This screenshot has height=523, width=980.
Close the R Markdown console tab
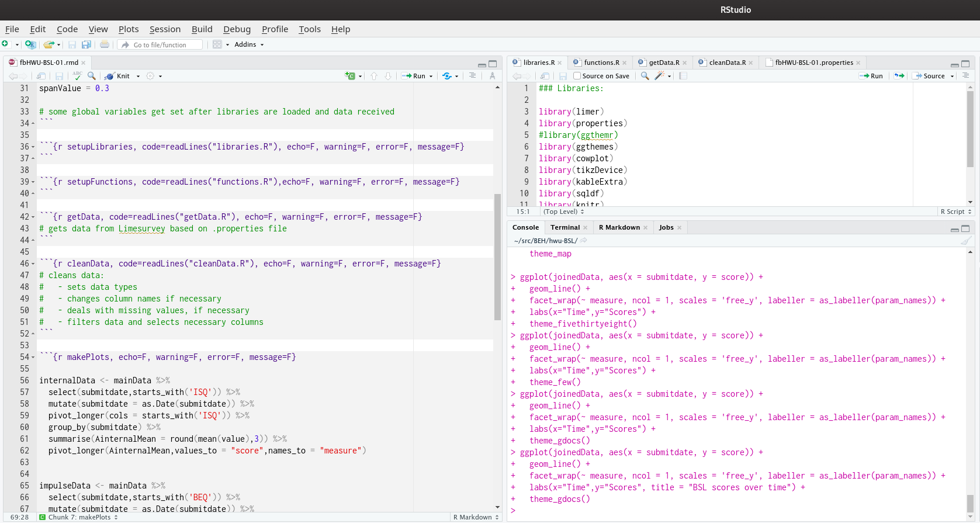645,228
